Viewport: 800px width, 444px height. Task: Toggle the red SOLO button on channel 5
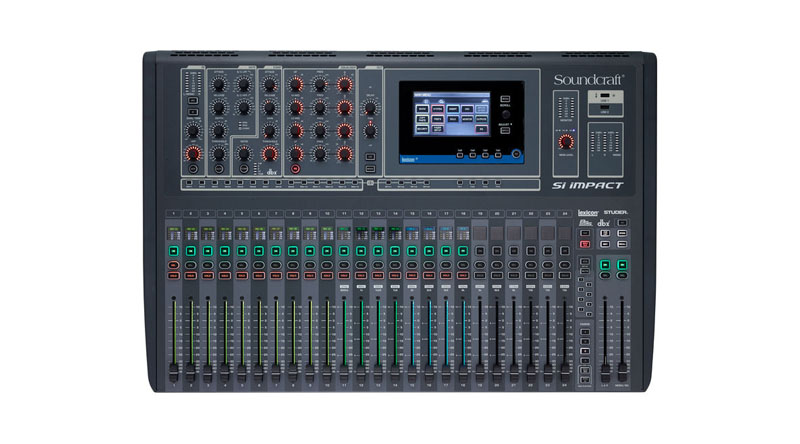[x=241, y=273]
